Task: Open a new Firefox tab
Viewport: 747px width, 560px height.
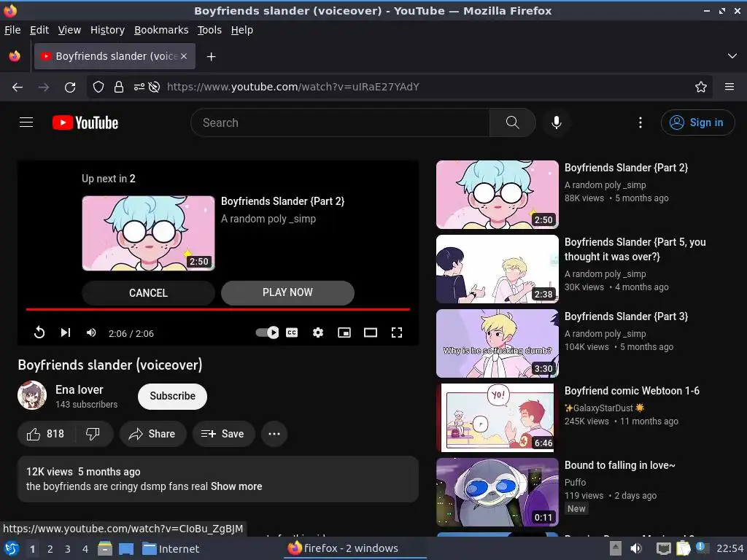Action: click(211, 57)
